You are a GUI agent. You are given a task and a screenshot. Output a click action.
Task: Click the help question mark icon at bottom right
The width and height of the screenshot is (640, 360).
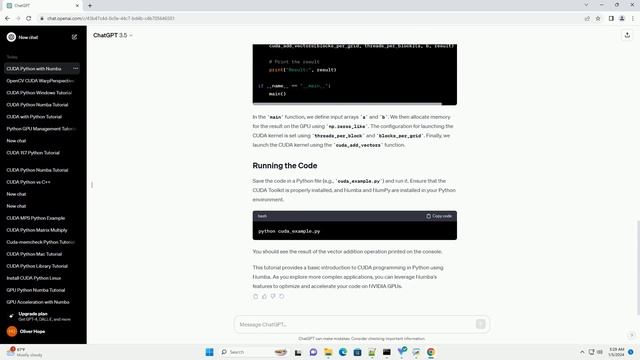click(631, 335)
